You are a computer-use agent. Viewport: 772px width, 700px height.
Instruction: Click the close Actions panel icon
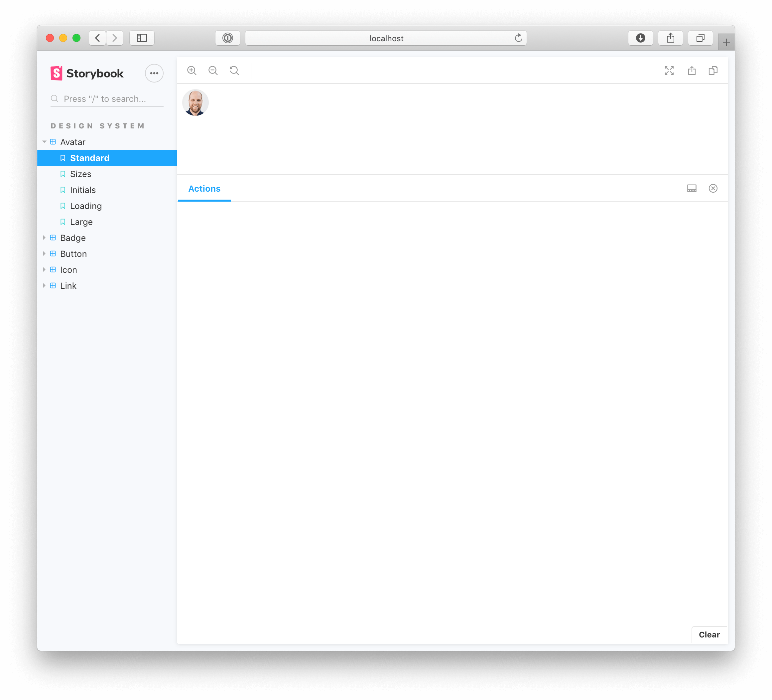[x=713, y=188]
